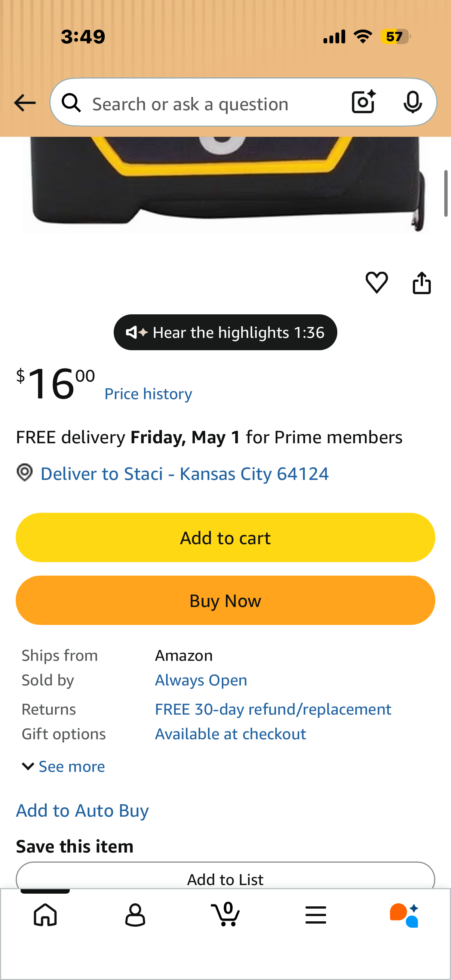Tap the Add to cart button
This screenshot has width=451, height=980.
coord(225,537)
